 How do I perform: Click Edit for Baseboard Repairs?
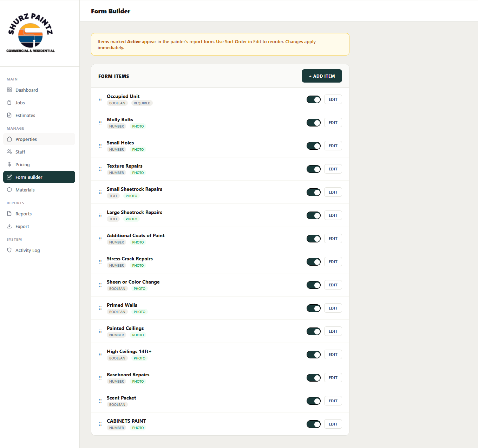[333, 378]
